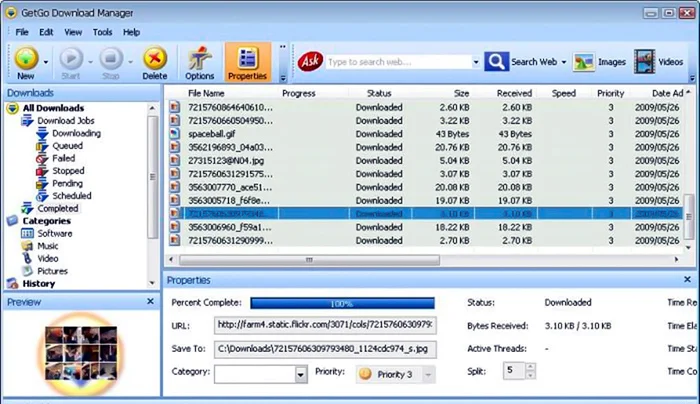
Task: Click the Search Web magnifier icon
Action: click(496, 62)
